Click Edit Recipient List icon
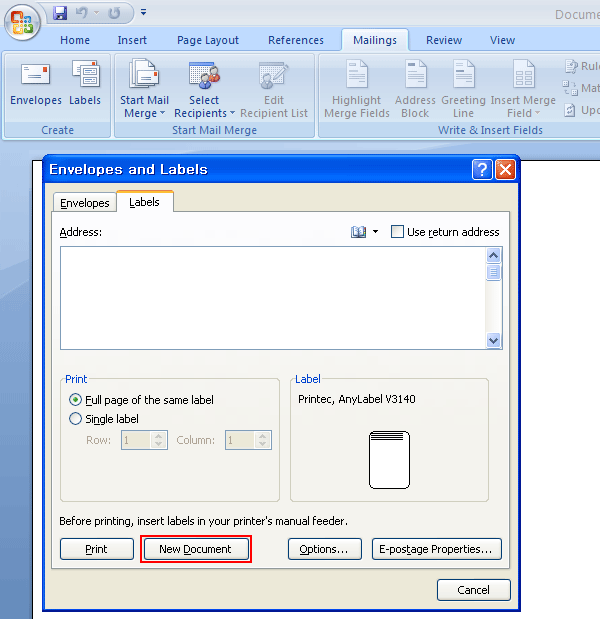Image resolution: width=600 pixels, height=619 pixels. (x=274, y=89)
